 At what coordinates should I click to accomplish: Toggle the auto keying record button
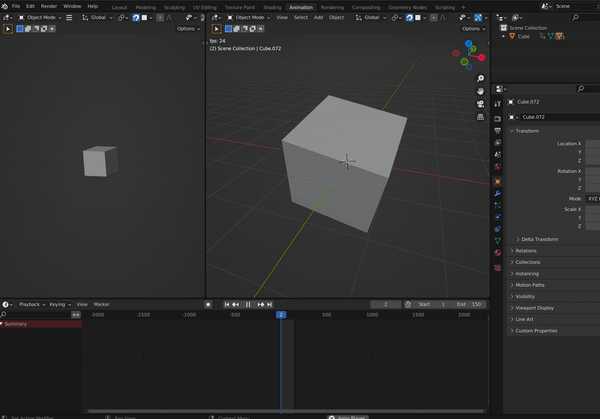point(208,304)
